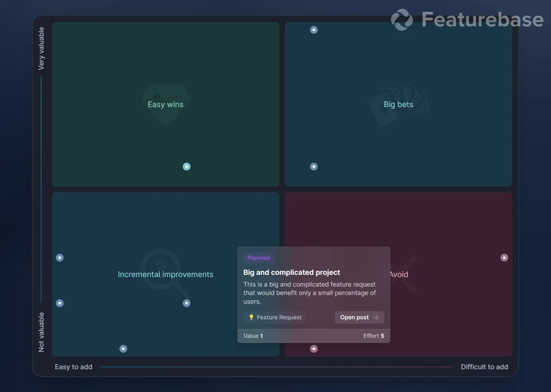The image size is (551, 392).
Task: Click the Feature Request category tag
Action: (275, 317)
